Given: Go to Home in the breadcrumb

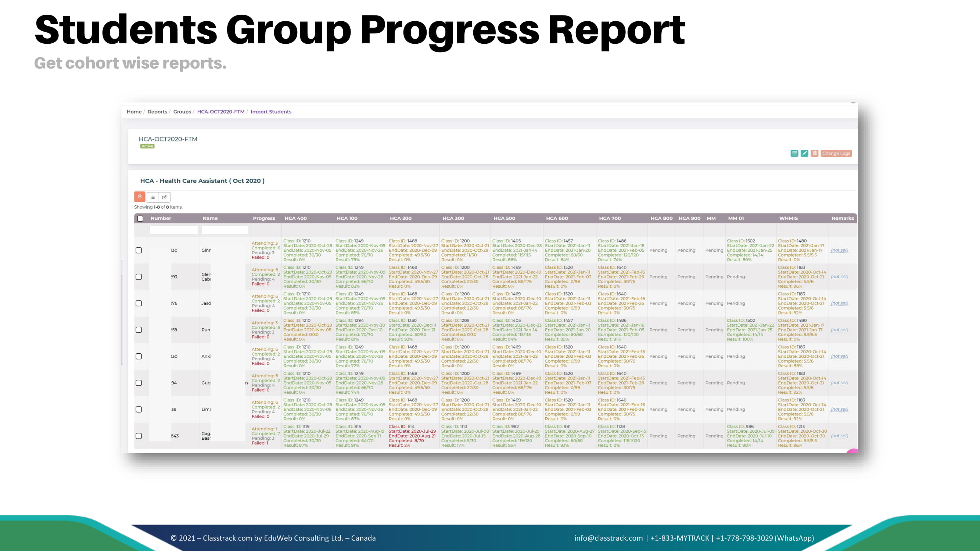Looking at the screenshot, I should coord(134,111).
